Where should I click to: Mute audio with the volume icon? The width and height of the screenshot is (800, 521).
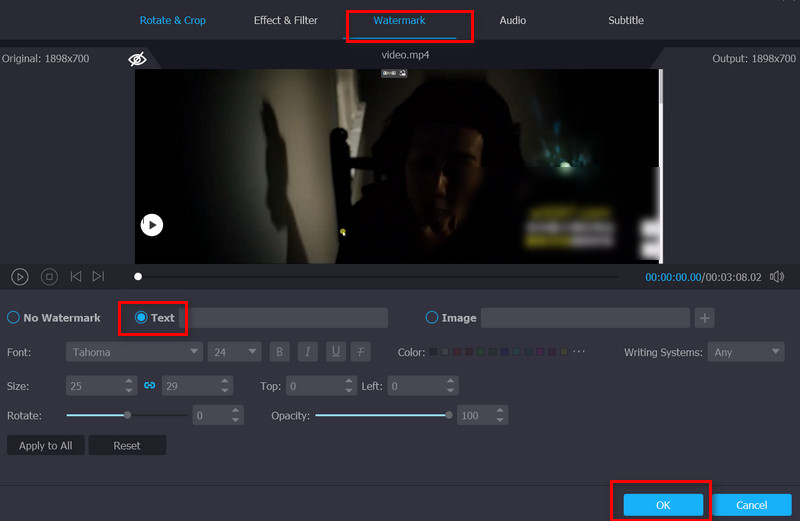(777, 277)
